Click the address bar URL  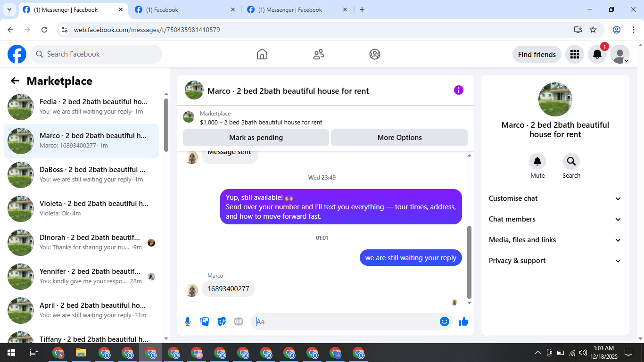[x=147, y=30]
